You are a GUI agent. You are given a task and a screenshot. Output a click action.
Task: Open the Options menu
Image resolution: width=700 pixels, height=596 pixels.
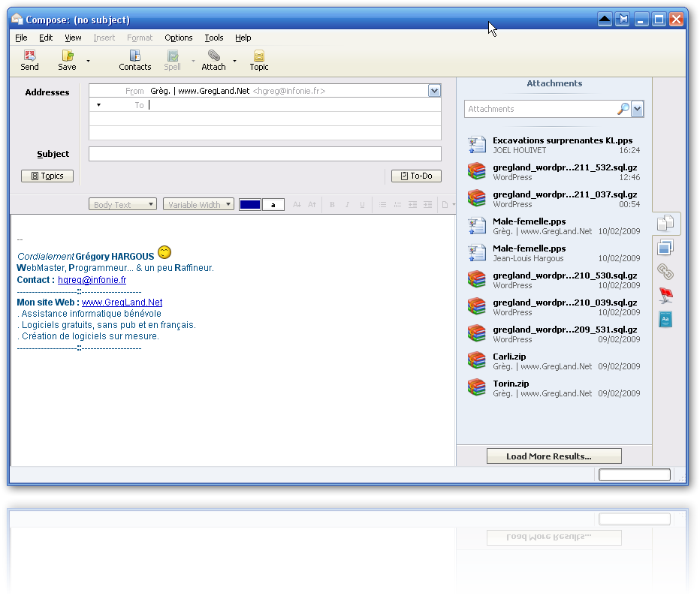(x=179, y=38)
